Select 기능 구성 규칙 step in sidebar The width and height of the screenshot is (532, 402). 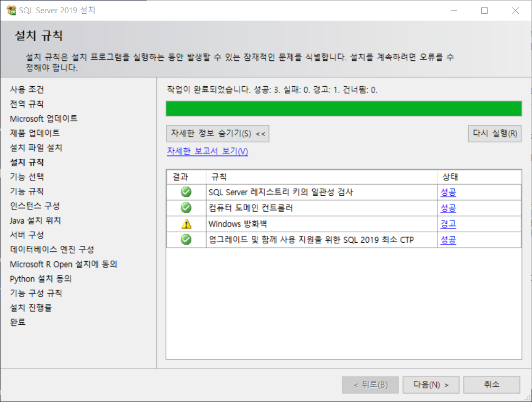click(36, 293)
